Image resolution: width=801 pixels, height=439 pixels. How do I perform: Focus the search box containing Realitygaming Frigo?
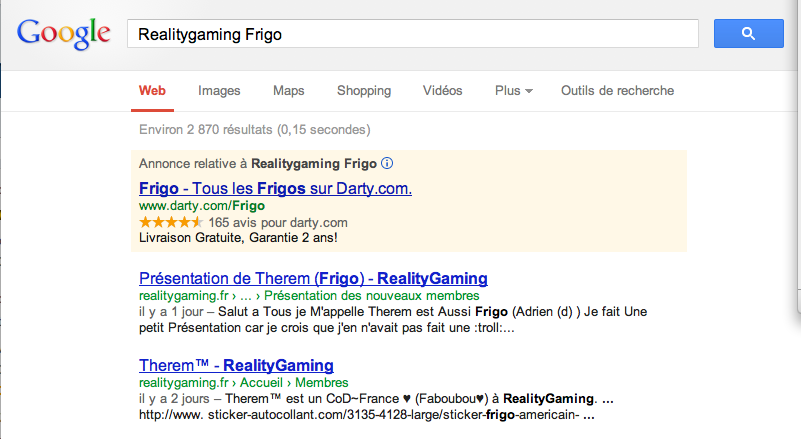(413, 34)
